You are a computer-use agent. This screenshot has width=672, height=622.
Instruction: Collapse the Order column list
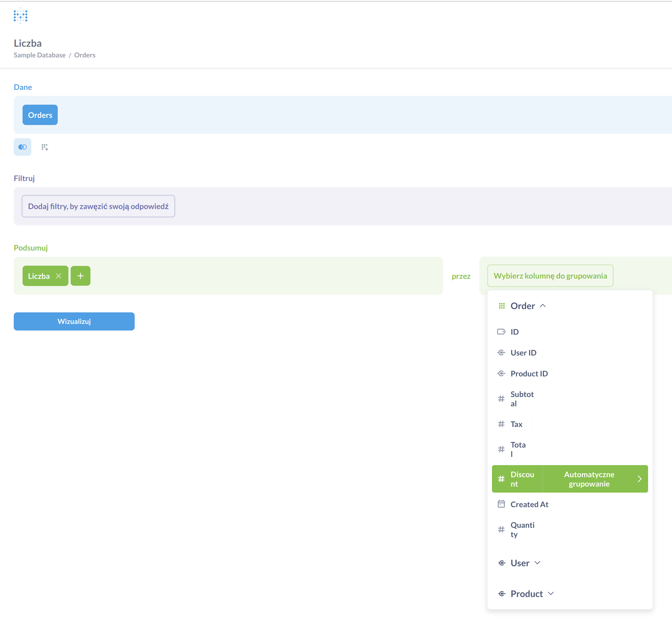543,306
